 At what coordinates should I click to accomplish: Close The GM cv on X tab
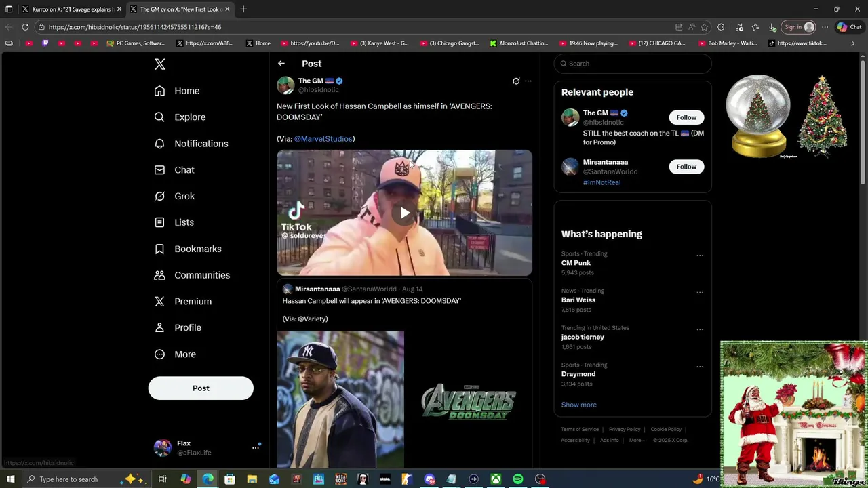pyautogui.click(x=227, y=9)
